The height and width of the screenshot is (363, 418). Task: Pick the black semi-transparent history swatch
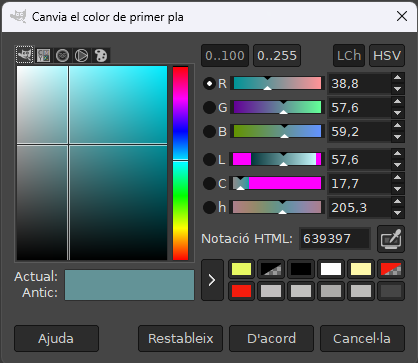click(271, 269)
